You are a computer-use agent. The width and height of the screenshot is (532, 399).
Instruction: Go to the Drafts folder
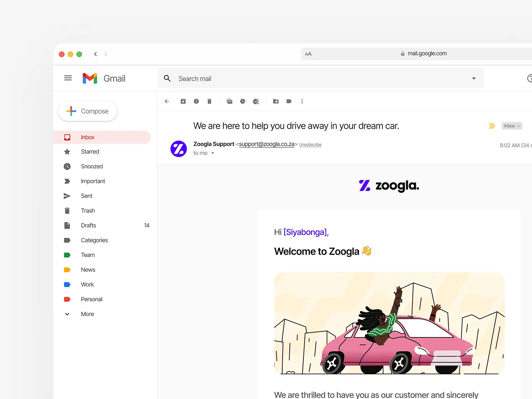(x=88, y=226)
